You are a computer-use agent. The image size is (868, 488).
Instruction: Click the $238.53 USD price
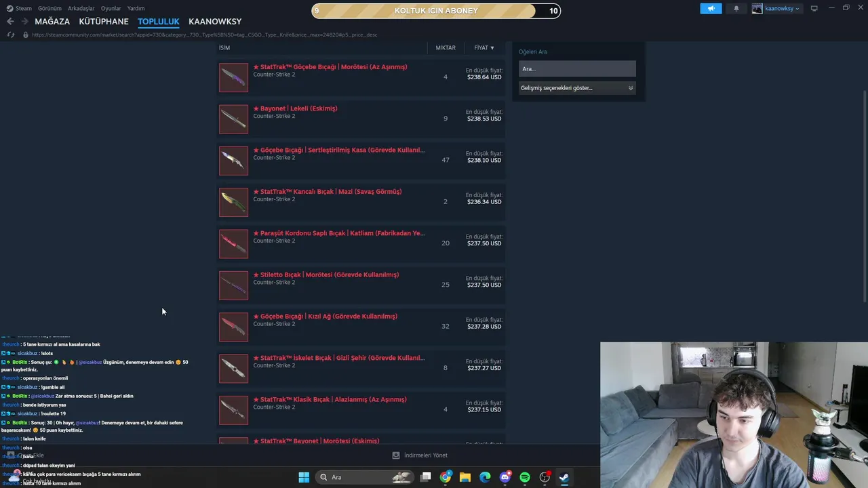tap(484, 119)
